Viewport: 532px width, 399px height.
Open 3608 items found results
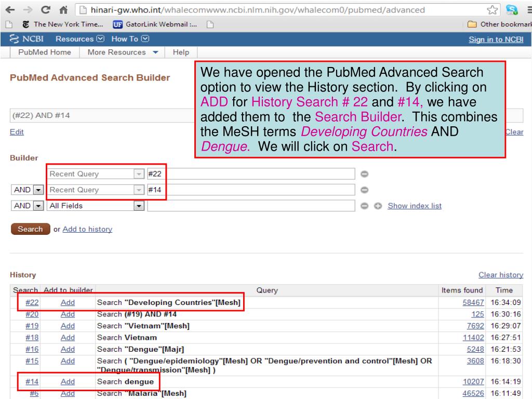click(x=475, y=362)
